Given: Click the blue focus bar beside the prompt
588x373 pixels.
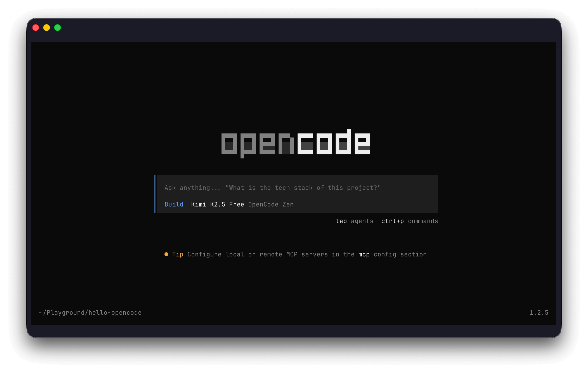Looking at the screenshot, I should (155, 194).
